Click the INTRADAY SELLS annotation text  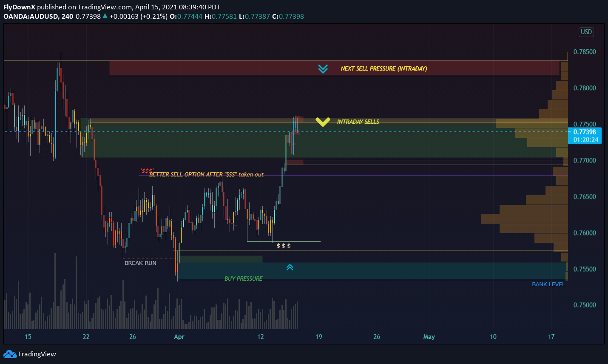click(x=358, y=122)
